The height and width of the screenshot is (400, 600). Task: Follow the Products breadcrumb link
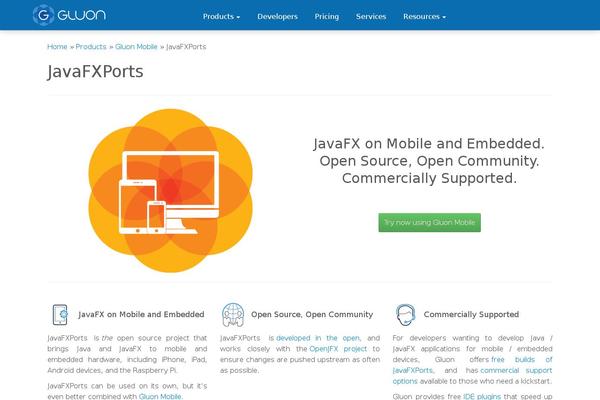point(91,47)
